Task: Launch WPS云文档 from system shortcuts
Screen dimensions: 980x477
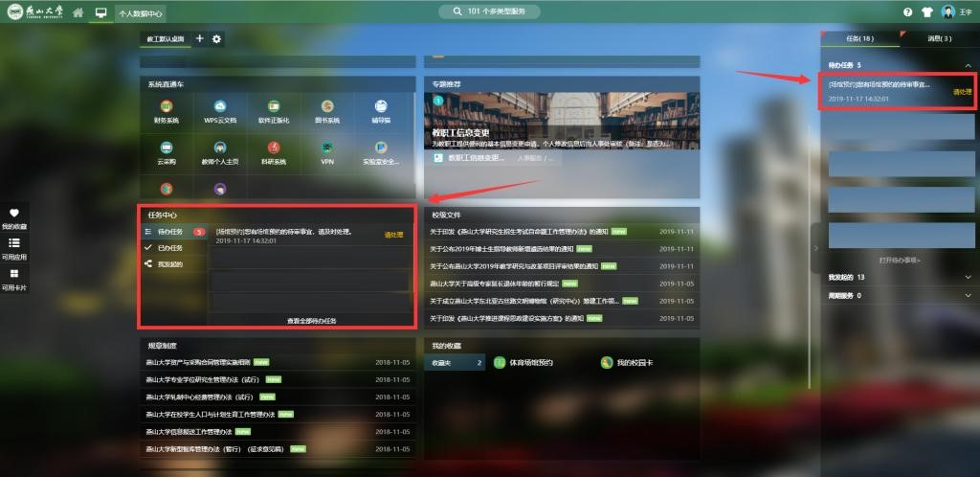Action: 220,106
